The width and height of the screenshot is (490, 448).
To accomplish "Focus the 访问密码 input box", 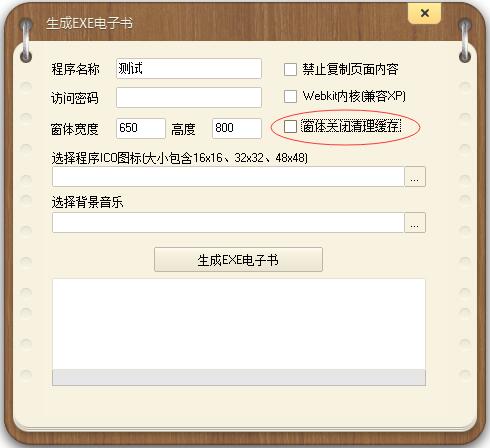I will (x=189, y=97).
